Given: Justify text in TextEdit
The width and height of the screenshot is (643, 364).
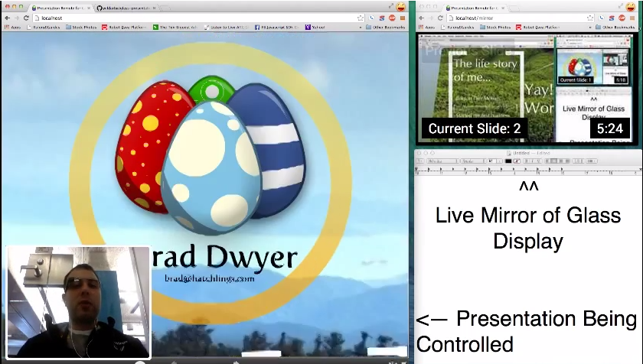Looking at the screenshot, I should pyautogui.click(x=560, y=161).
